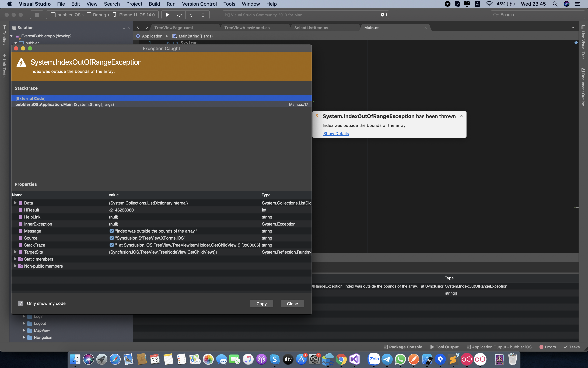Screen dimensions: 588x368
Task: Open Spotlight search in the menu bar
Action: tap(555, 4)
